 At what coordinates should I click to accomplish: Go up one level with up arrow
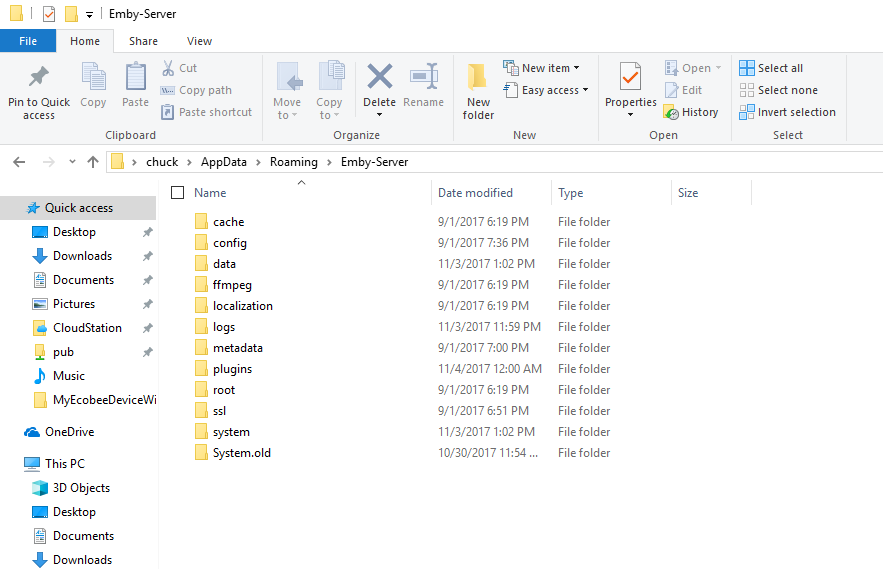93,162
